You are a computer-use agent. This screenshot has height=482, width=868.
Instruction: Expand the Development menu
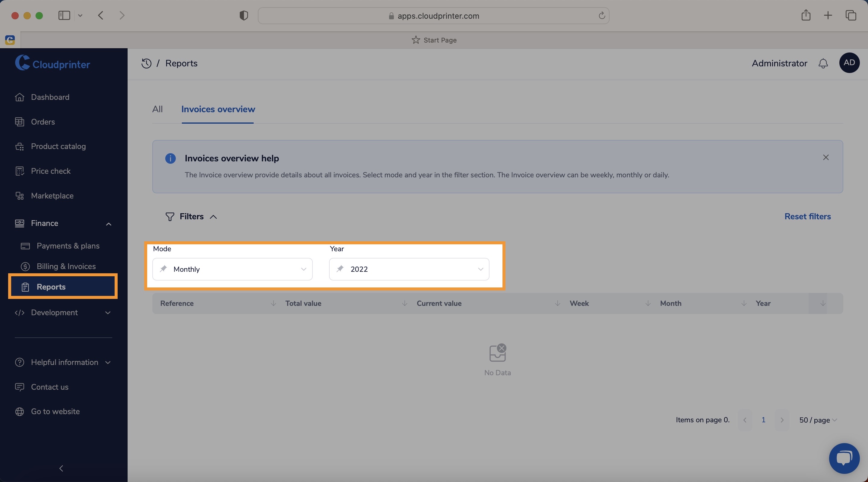[108, 313]
